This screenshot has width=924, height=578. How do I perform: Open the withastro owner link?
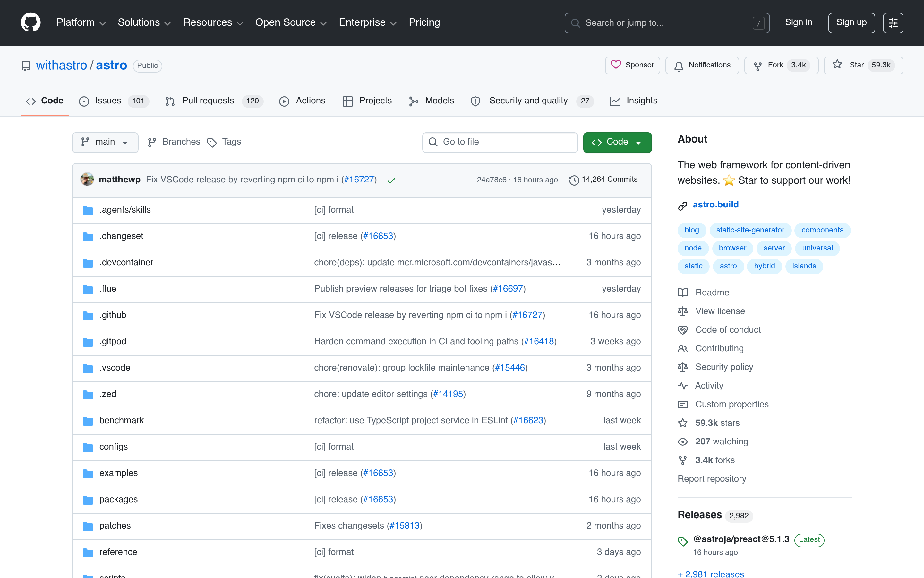(x=62, y=66)
